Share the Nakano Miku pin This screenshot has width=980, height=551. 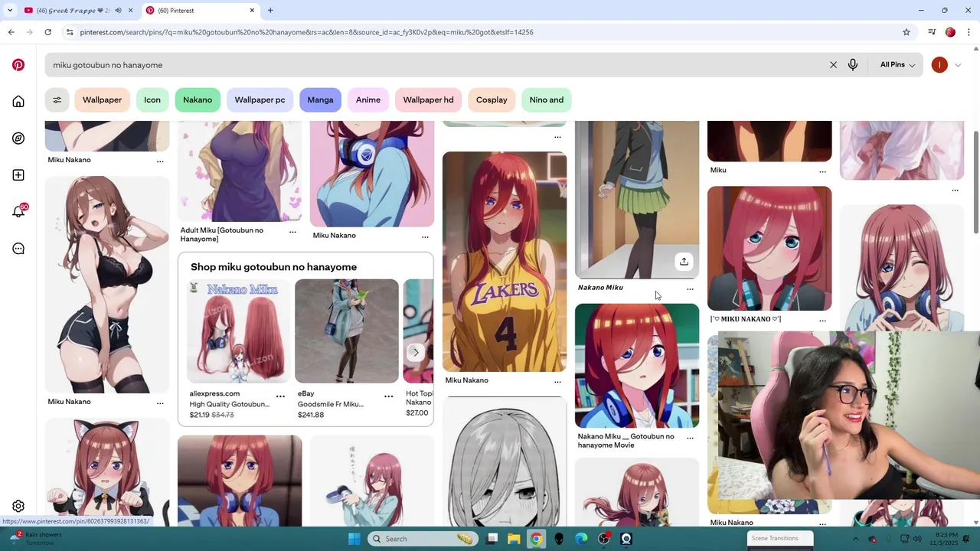pos(684,262)
